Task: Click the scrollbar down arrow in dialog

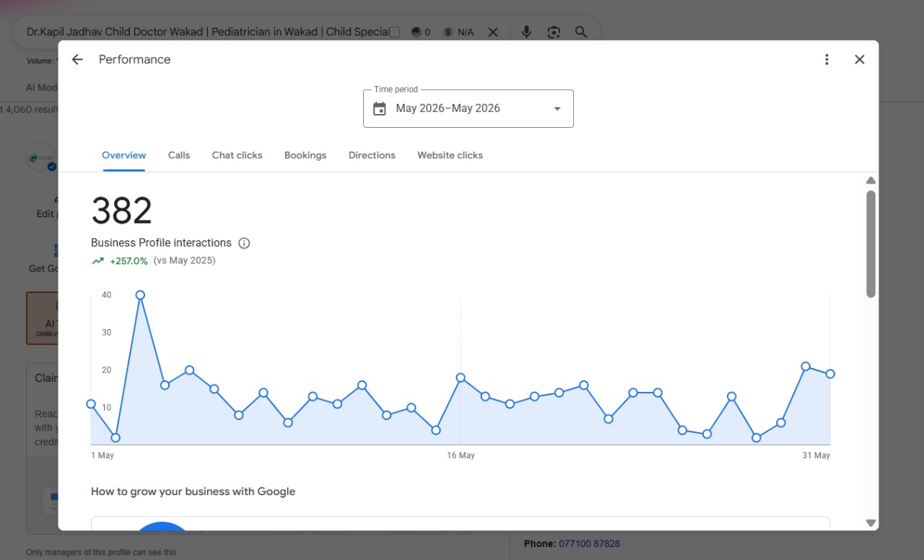Action: click(x=871, y=523)
